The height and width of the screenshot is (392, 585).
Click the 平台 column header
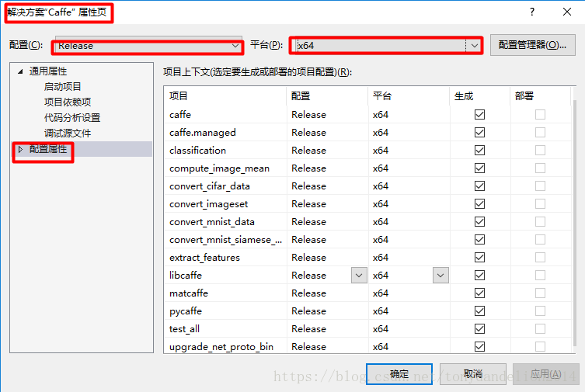click(x=409, y=96)
